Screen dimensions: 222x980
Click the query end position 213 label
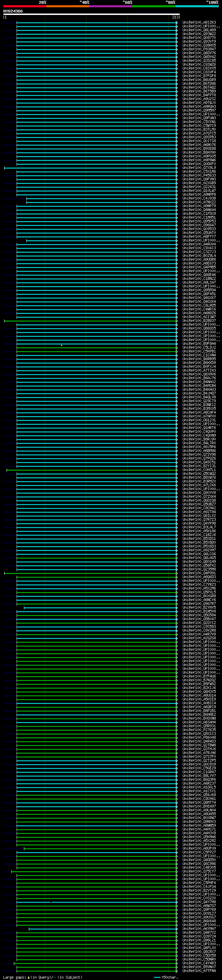click(x=175, y=17)
